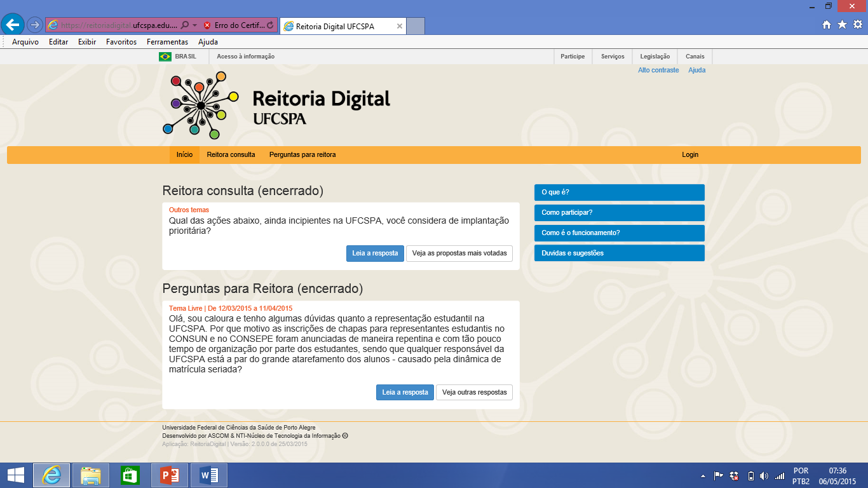The height and width of the screenshot is (488, 868).
Task: Click the copyright icon after Tecnologia da Informação
Action: [345, 436]
